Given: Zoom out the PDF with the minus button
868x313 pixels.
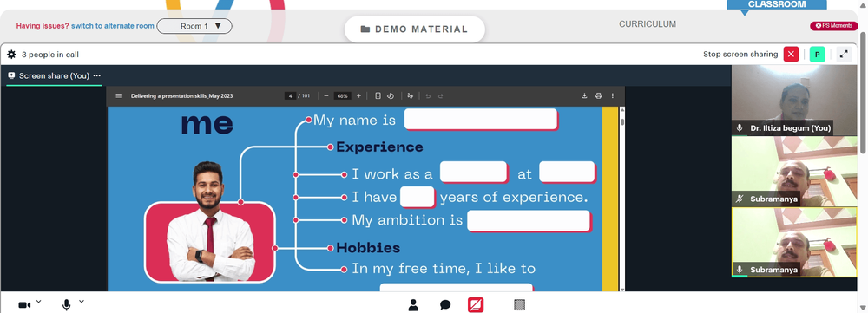Looking at the screenshot, I should [326, 95].
